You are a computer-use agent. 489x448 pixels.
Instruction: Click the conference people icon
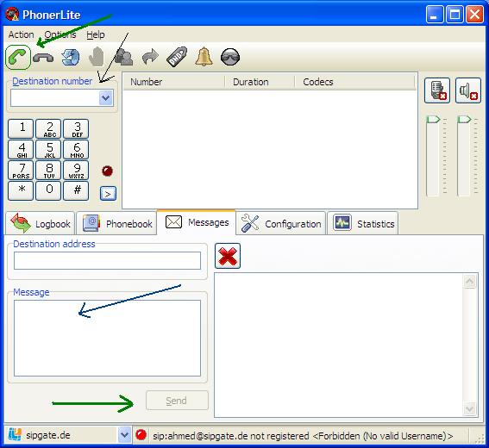pos(124,57)
